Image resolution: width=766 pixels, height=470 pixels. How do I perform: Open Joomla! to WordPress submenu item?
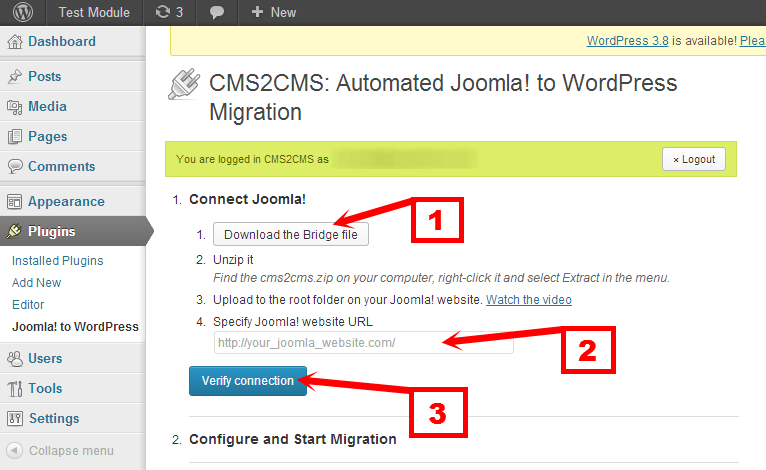pyautogui.click(x=75, y=326)
